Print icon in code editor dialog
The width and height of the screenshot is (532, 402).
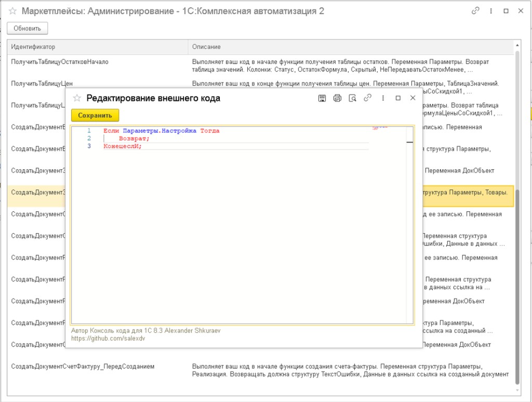pos(337,98)
